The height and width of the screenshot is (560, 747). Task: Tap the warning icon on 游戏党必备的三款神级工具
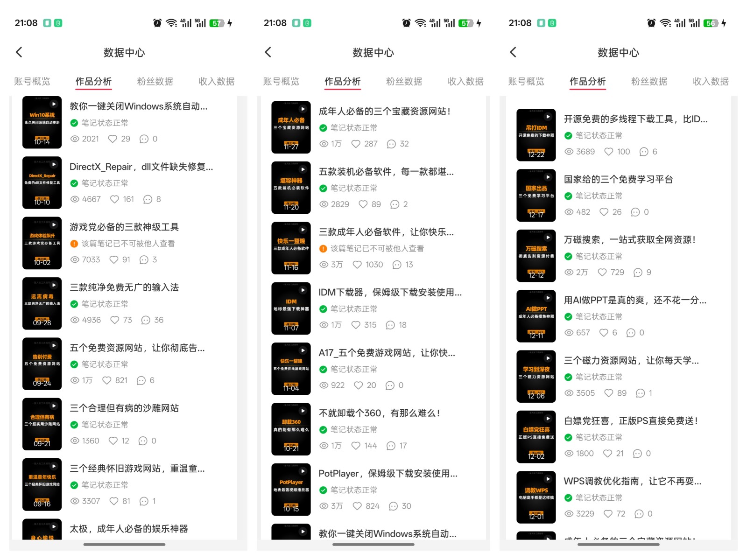point(74,243)
